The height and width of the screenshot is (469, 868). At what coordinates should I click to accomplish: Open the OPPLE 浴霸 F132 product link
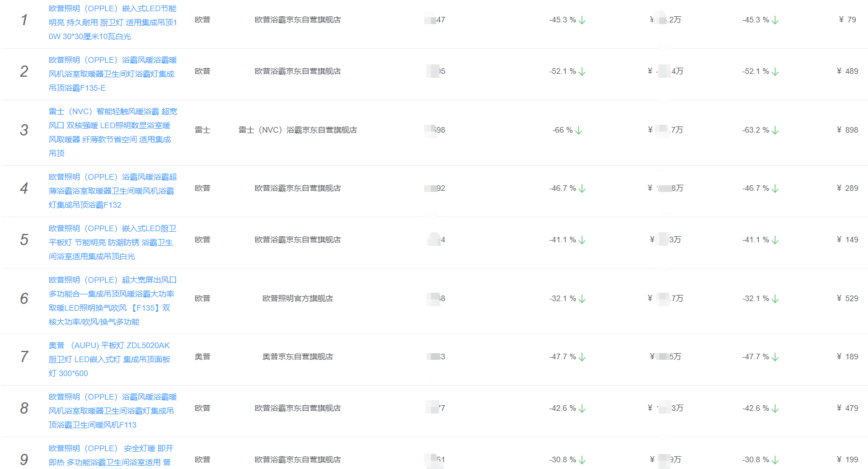click(112, 191)
